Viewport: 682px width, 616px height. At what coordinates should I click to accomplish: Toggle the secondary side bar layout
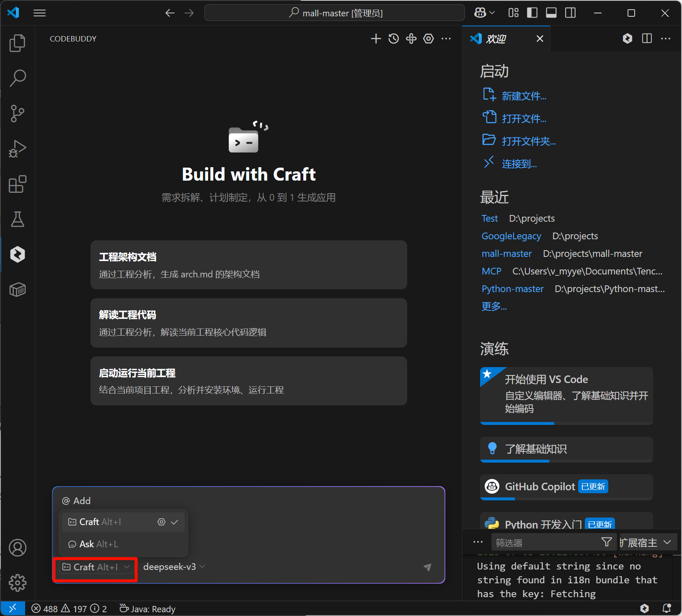(x=571, y=13)
